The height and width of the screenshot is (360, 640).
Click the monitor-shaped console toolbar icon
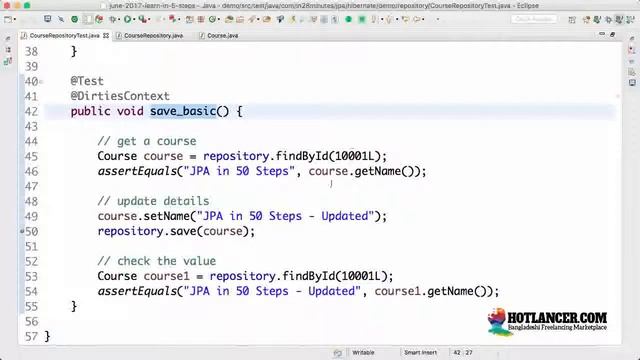tap(48, 19)
